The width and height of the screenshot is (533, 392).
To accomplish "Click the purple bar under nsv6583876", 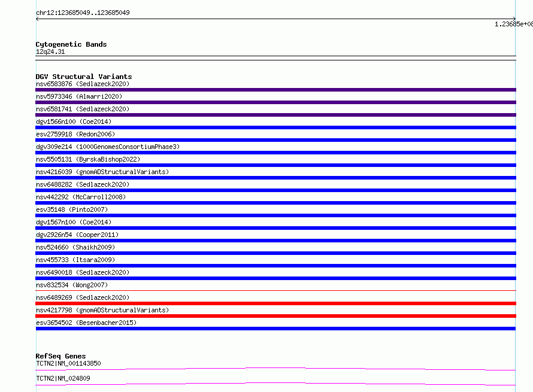I will (x=275, y=90).
